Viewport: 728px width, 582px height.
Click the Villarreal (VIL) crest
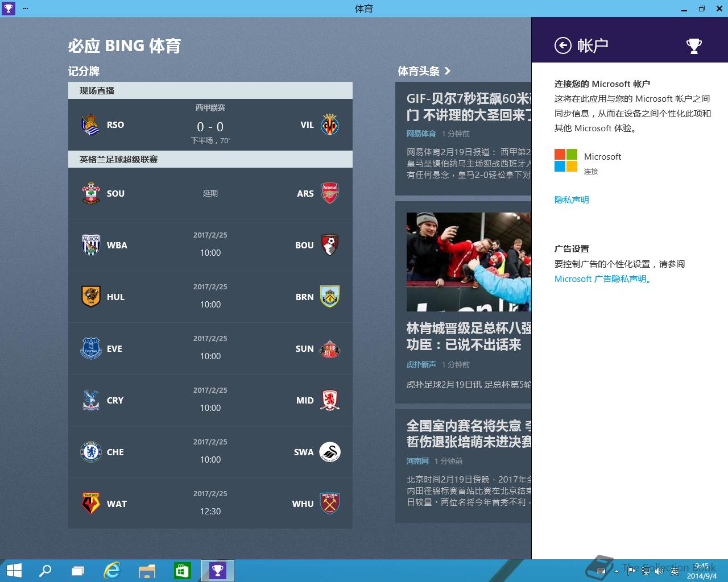pyautogui.click(x=330, y=125)
